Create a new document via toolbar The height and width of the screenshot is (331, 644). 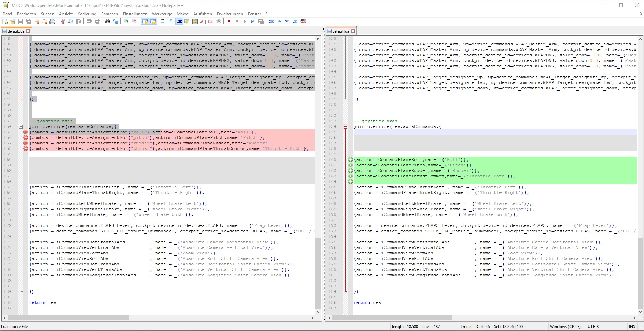click(x=5, y=21)
